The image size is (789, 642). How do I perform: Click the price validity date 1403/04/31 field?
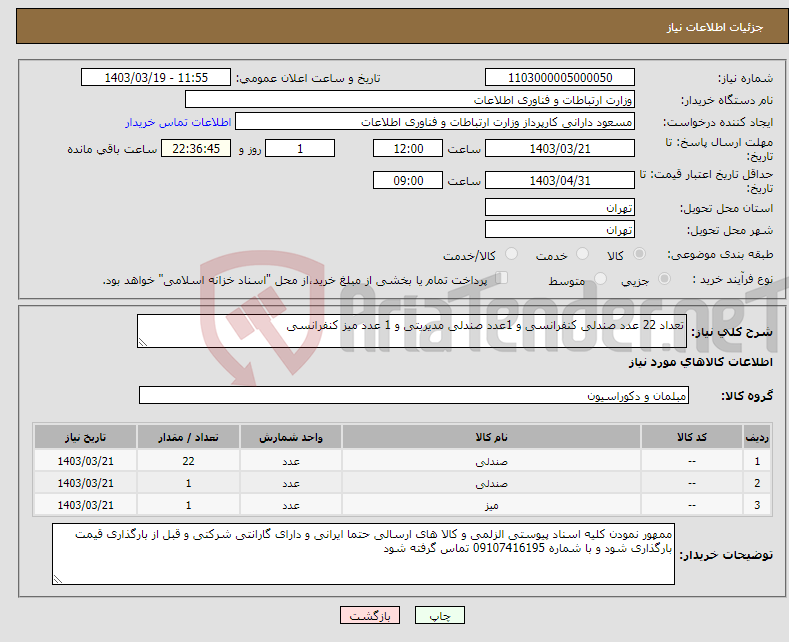[x=560, y=180]
